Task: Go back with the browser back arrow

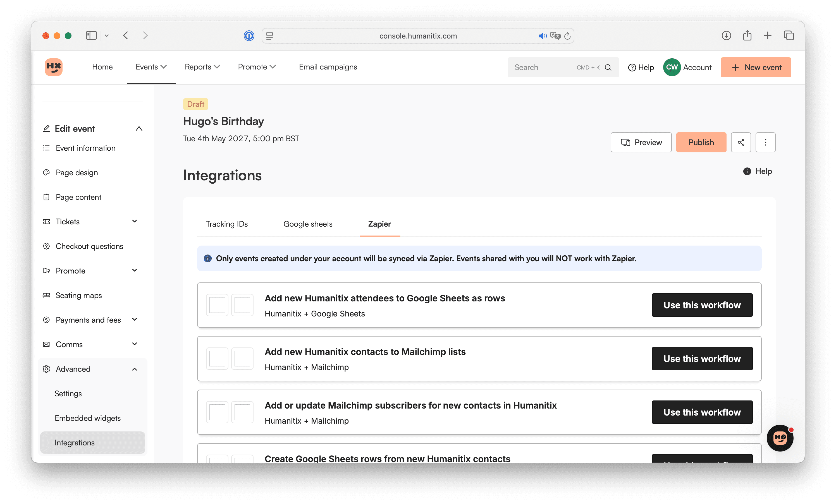Action: 126,36
